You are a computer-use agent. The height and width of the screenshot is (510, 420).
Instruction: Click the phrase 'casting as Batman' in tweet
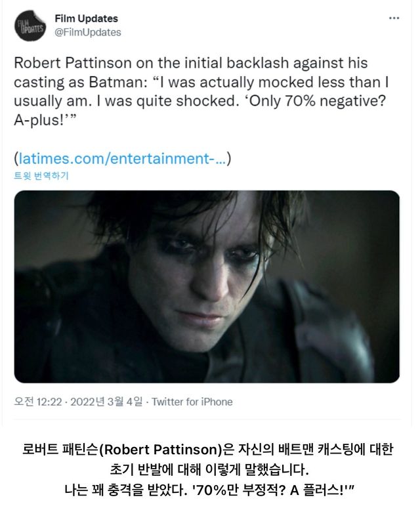(80, 82)
